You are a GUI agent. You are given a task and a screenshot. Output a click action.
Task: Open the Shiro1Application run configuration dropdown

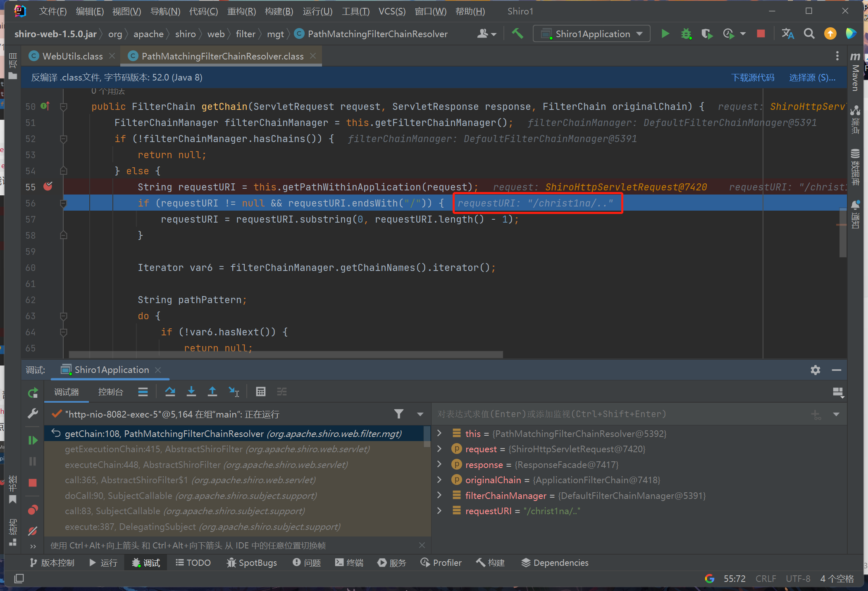click(x=592, y=34)
